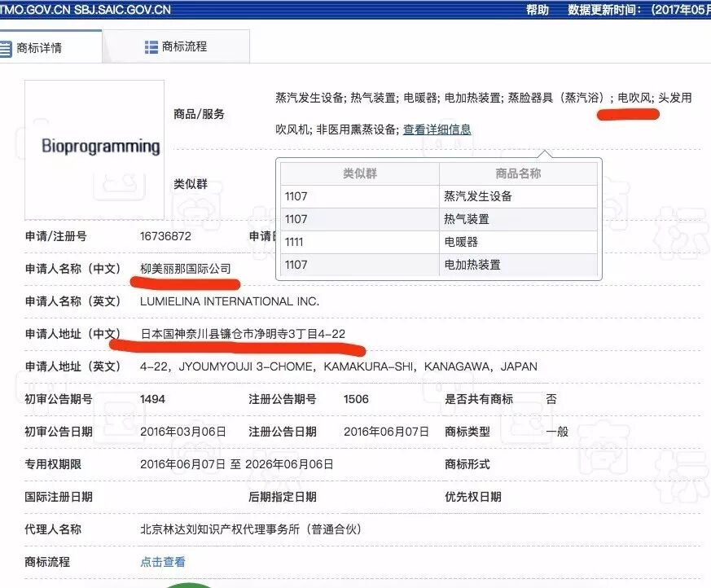Select registration number 16736872

(x=165, y=236)
